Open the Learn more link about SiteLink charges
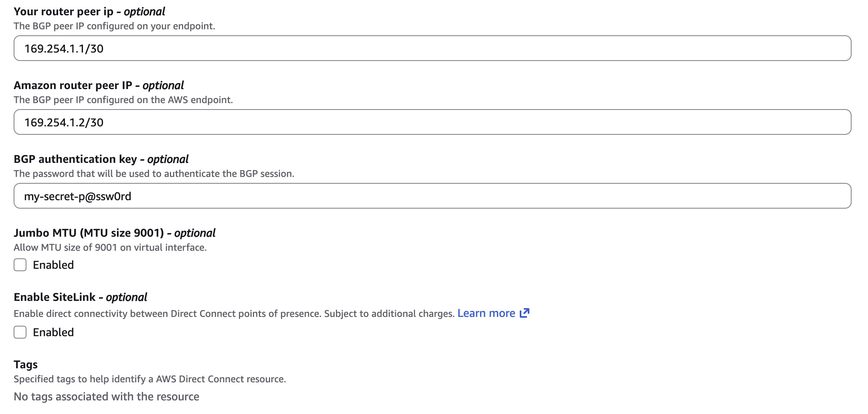This screenshot has width=868, height=414. 487,313
